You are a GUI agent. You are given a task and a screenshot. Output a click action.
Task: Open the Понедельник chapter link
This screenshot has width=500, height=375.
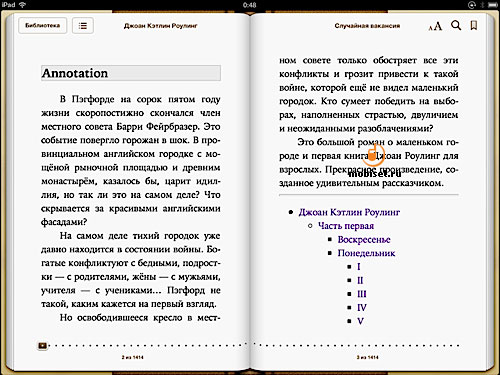366,253
